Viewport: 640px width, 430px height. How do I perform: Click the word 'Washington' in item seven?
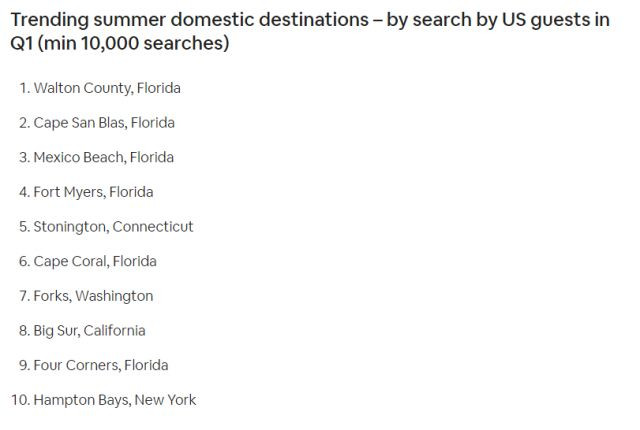[114, 297]
